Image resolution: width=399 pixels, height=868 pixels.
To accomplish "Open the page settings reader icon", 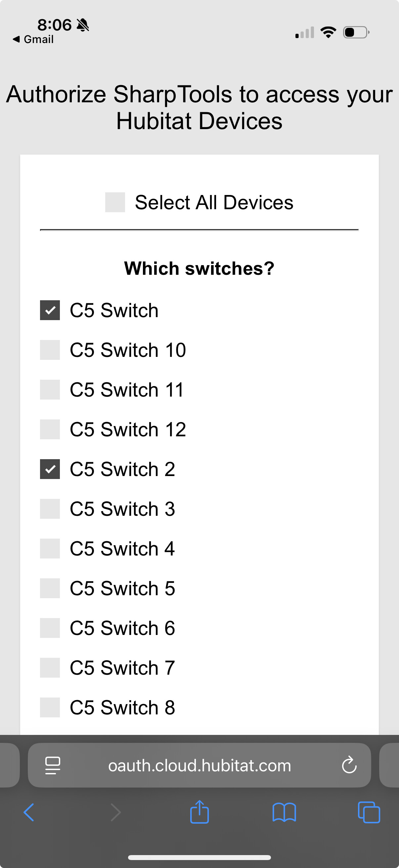I will pyautogui.click(x=53, y=765).
